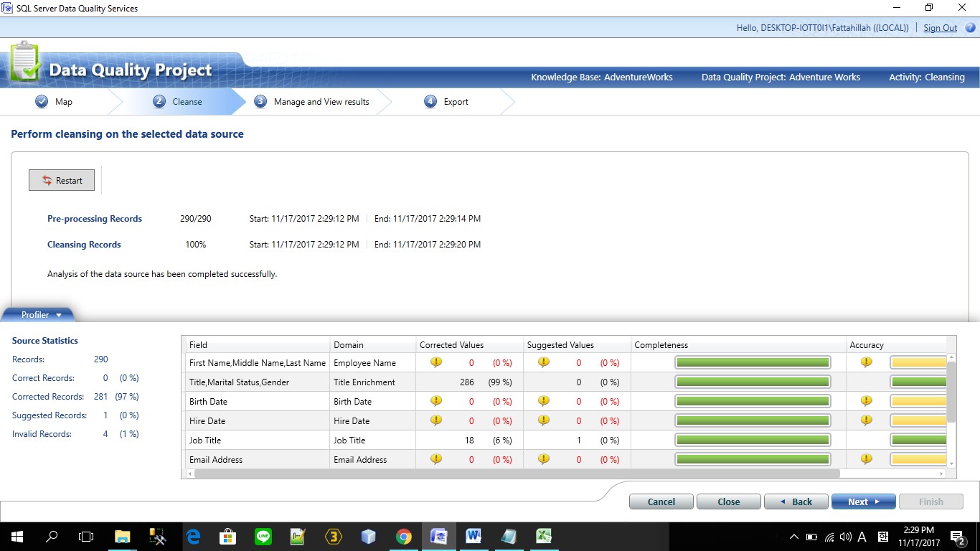Select the Suggested Values warning icon for Birth Date

point(544,401)
